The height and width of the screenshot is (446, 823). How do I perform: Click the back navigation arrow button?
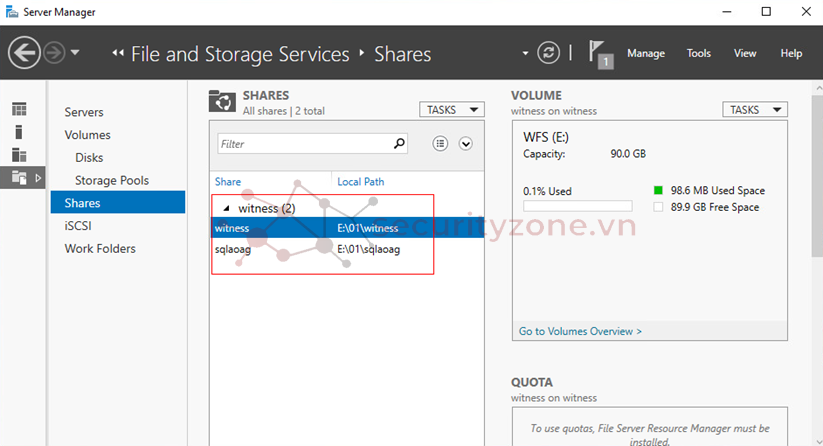[x=24, y=52]
